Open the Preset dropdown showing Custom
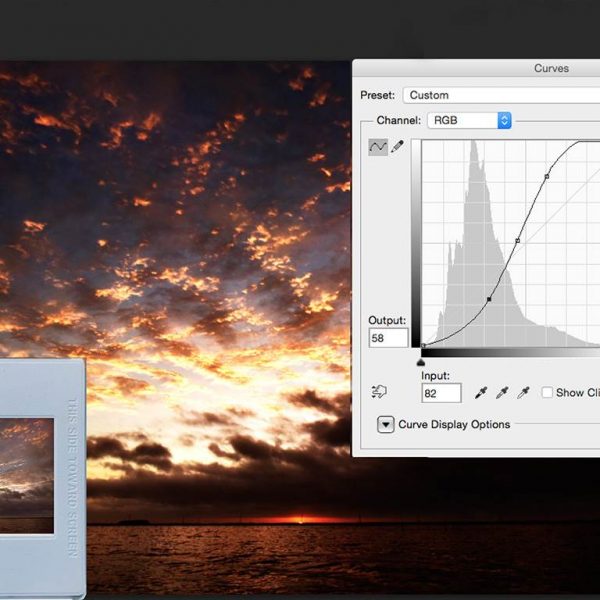Image resolution: width=600 pixels, height=600 pixels. 500,95
